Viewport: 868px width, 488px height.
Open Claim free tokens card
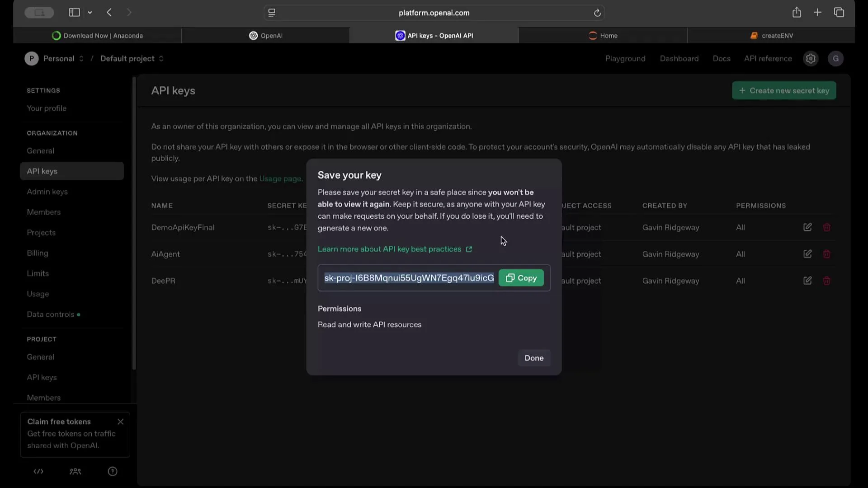(x=75, y=434)
